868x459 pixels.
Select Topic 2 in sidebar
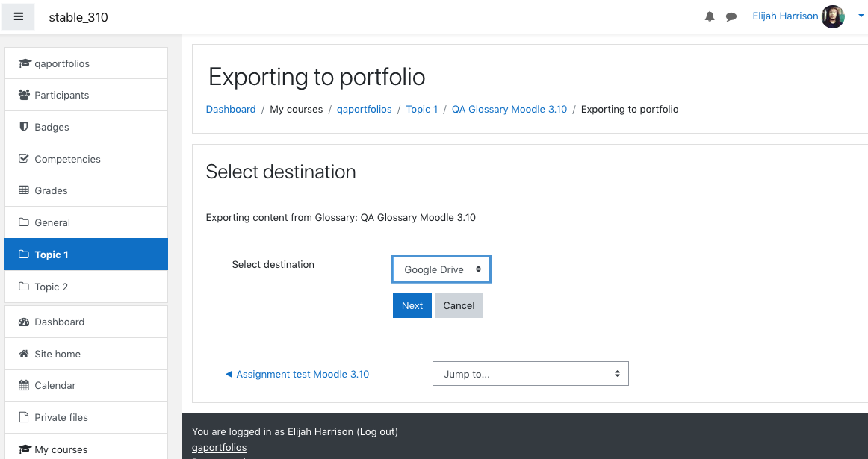[87, 287]
